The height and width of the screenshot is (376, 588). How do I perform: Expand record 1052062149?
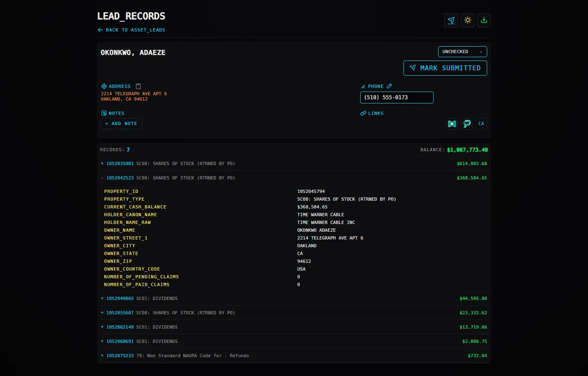click(294, 327)
